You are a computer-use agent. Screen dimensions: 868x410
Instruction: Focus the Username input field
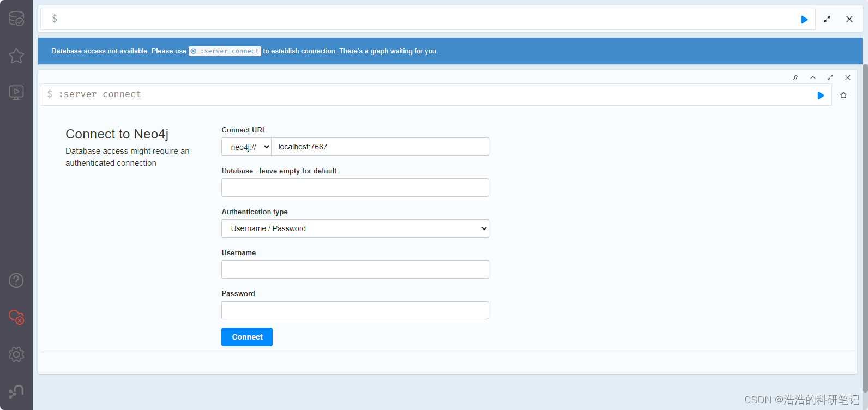tap(355, 269)
